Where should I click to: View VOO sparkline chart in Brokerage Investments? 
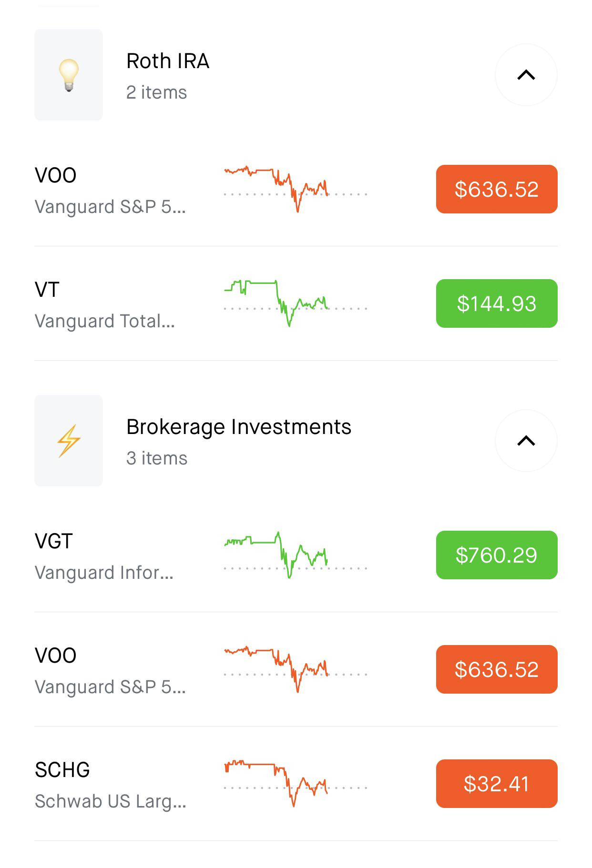[x=296, y=669]
